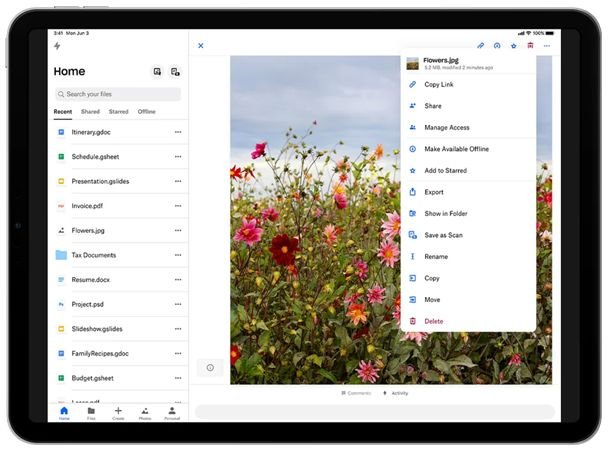
Task: Tap the Invoice.pdf file type icon
Action: pyautogui.click(x=61, y=206)
